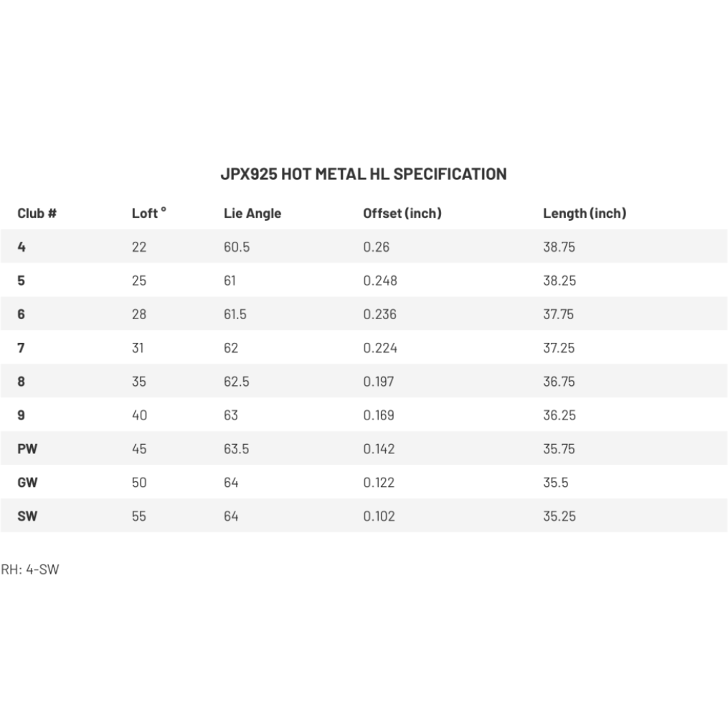Viewport: 728px width, 728px height.
Task: Select the PW club row label
Action: pyautogui.click(x=27, y=449)
